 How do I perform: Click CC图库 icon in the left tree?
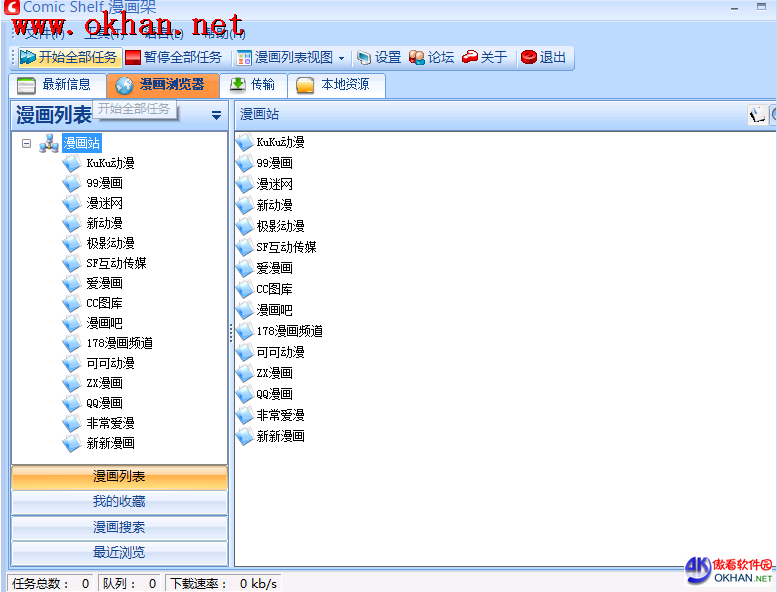click(x=72, y=303)
